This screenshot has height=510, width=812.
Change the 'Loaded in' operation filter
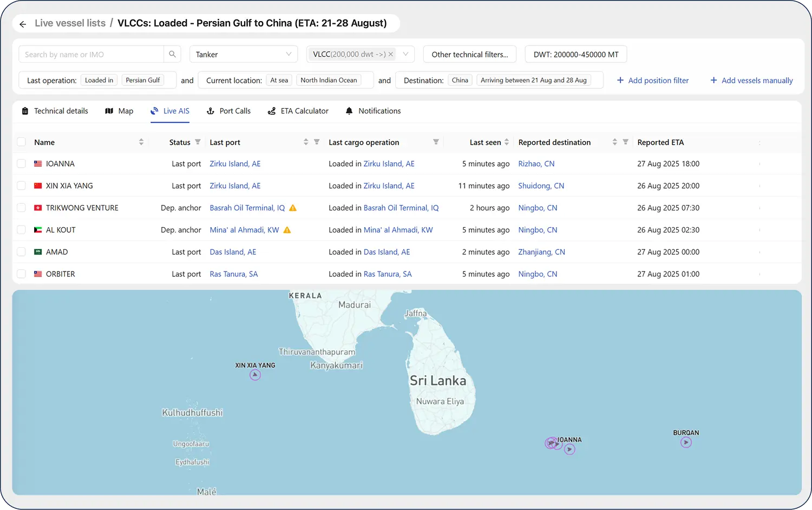pos(99,80)
